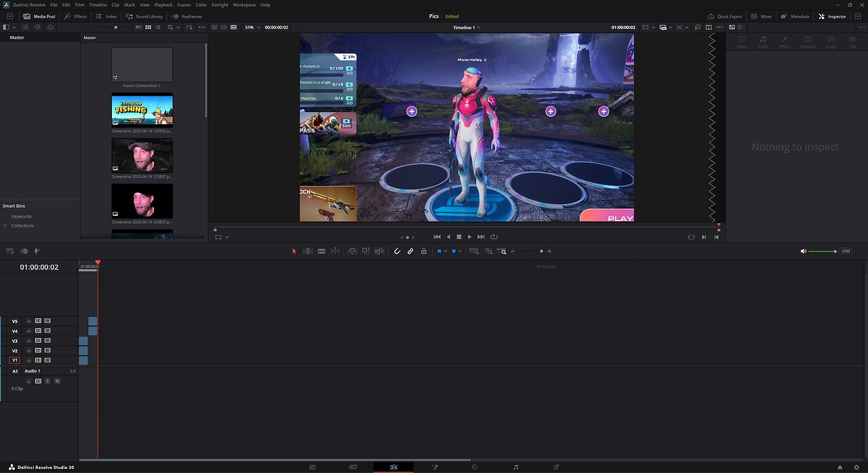Image resolution: width=868 pixels, height=473 pixels.
Task: Disable video track V2
Action: point(47,351)
